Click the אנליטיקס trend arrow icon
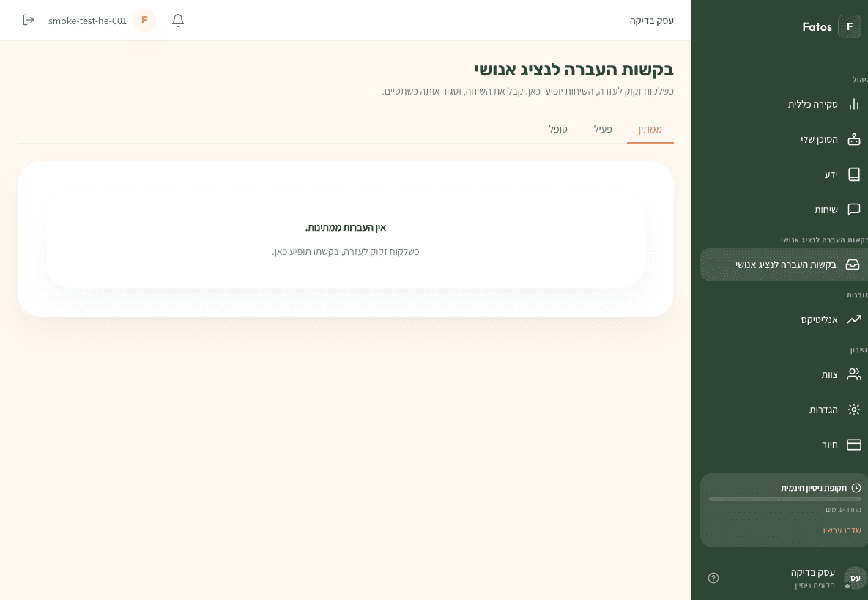Viewport: 868px width, 600px height. [x=853, y=319]
